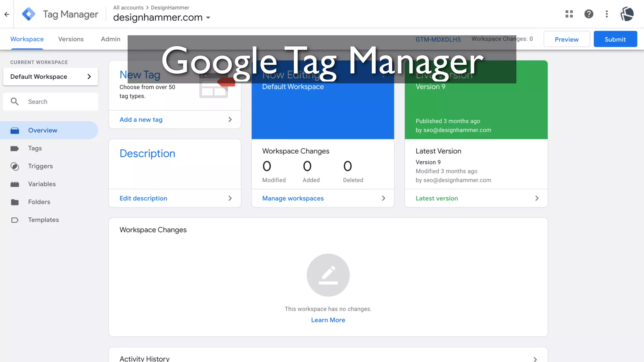
Task: Click chevron next to Manage workspaces
Action: pyautogui.click(x=383, y=198)
